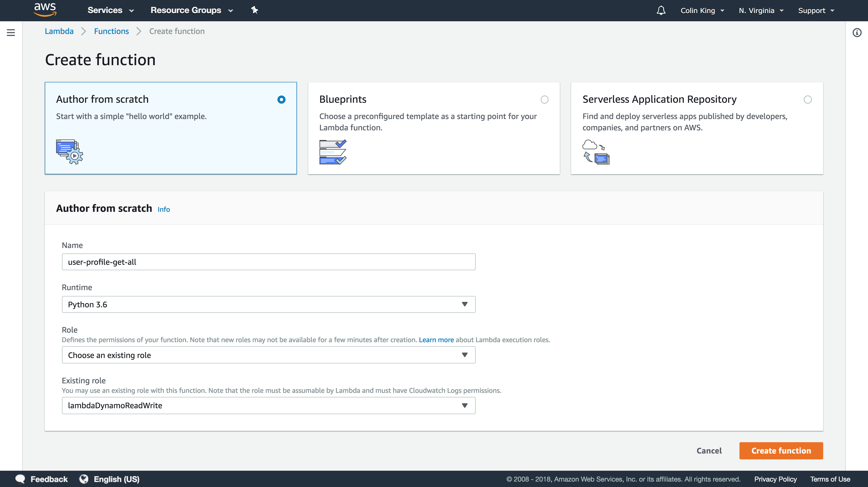Open the Choose an existing role dropdown
The width and height of the screenshot is (868, 487).
pos(269,355)
